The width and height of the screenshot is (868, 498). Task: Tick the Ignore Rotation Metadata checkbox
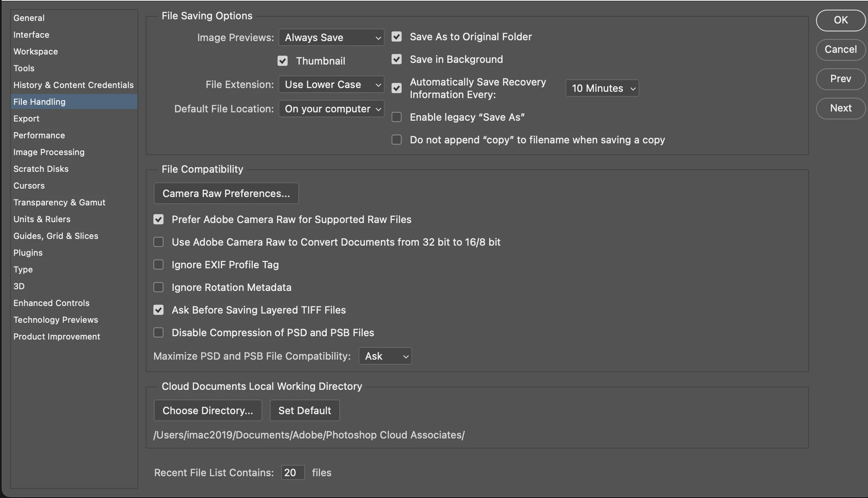pyautogui.click(x=158, y=287)
